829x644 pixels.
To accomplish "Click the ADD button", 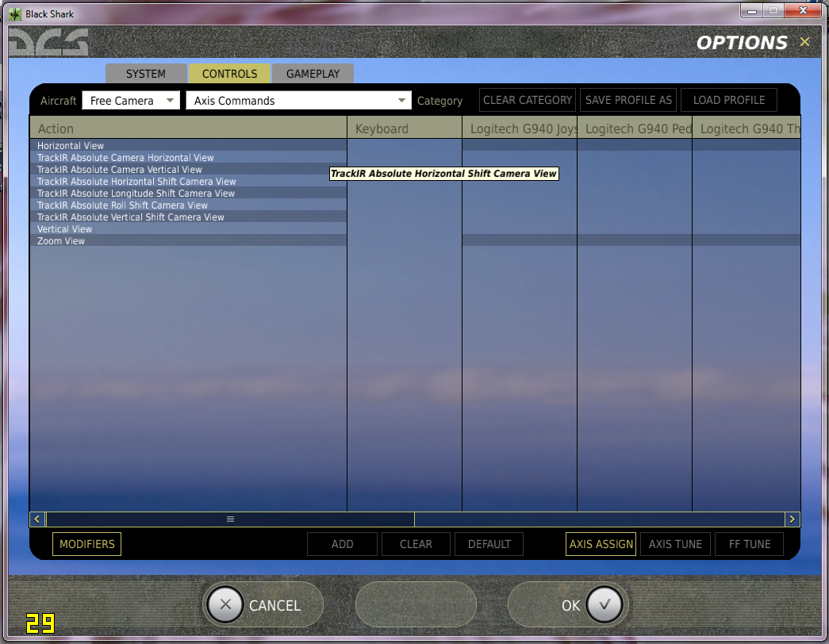I will point(342,544).
